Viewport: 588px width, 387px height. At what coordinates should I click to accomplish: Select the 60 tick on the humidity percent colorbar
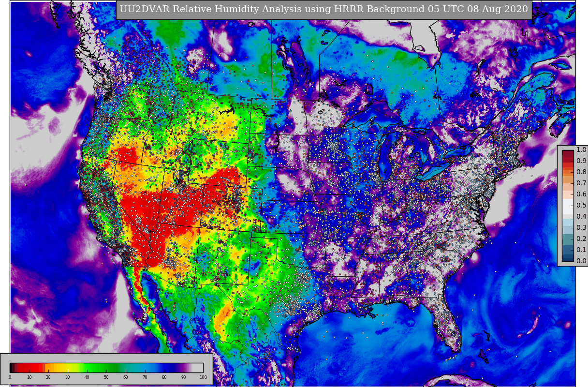(126, 377)
